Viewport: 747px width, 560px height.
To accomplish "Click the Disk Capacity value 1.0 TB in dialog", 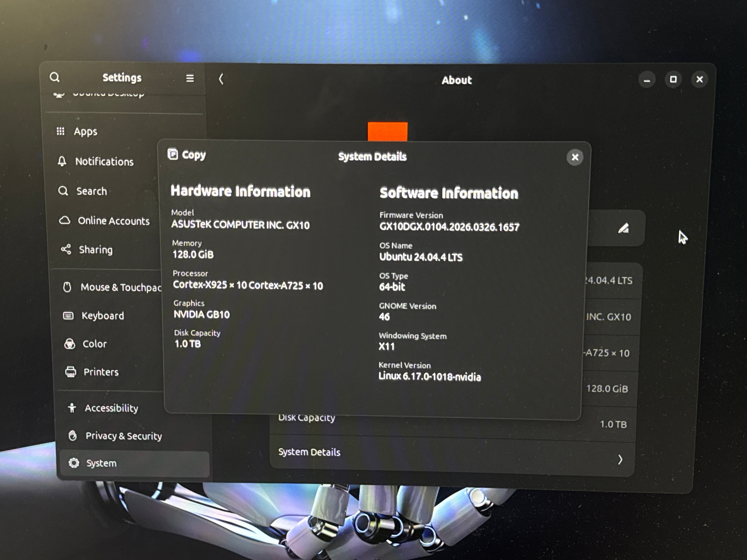I will click(x=187, y=344).
